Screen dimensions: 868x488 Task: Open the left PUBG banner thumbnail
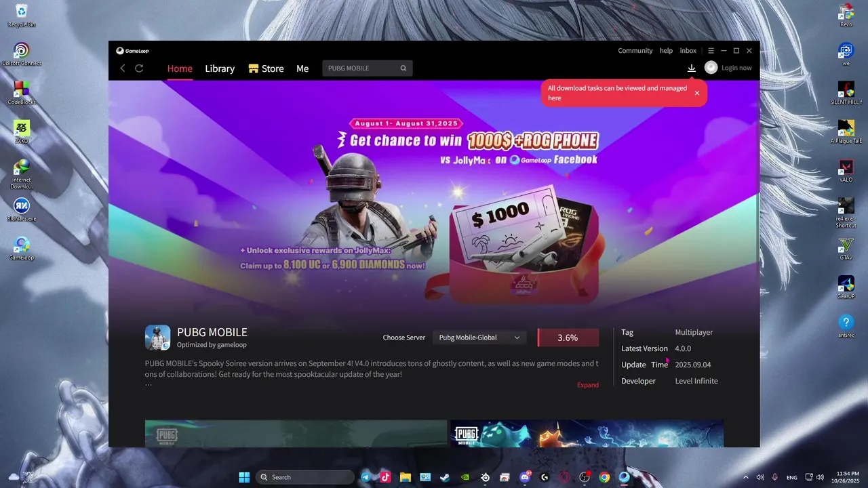pos(296,434)
